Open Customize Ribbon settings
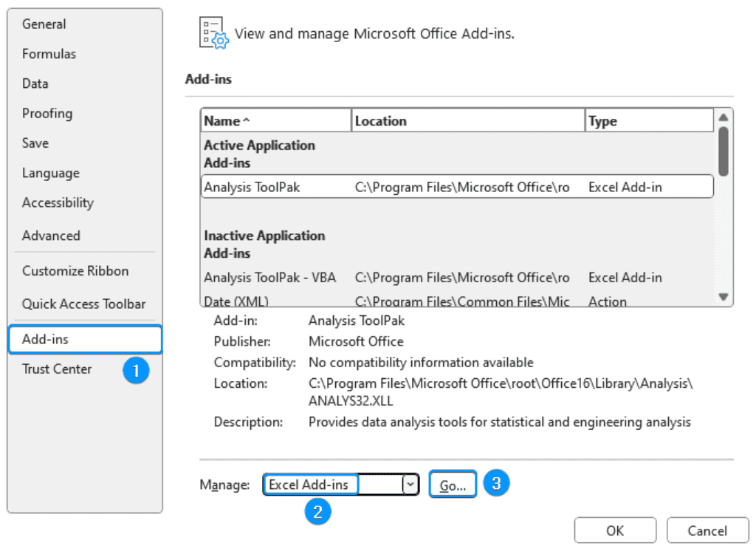Image resolution: width=756 pixels, height=551 pixels. (75, 271)
